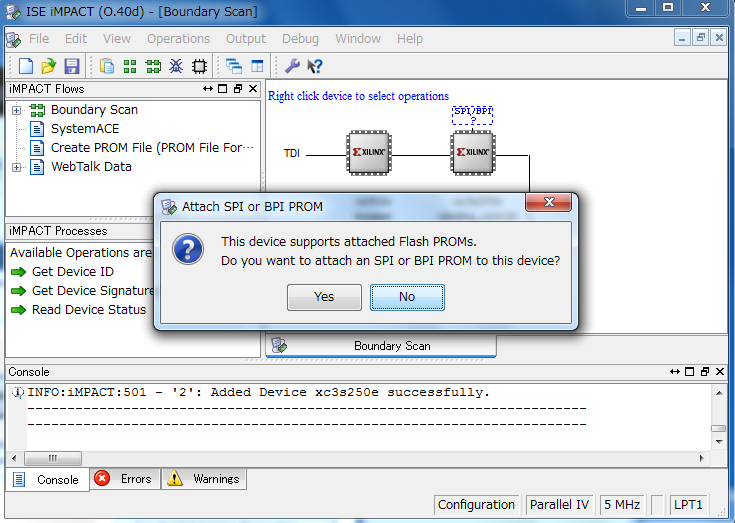The width and height of the screenshot is (735, 523).
Task: Click the 5 MHz status bar entry
Action: pyautogui.click(x=622, y=505)
